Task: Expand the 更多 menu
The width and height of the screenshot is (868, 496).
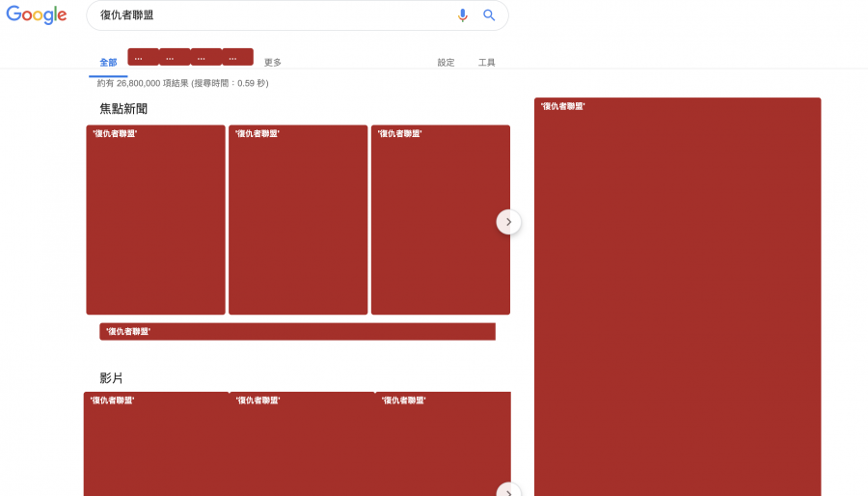Action: (273, 63)
